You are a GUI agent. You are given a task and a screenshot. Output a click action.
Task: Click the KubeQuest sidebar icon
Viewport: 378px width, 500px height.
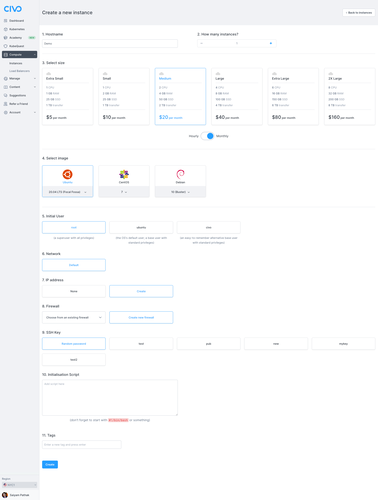tap(5, 46)
